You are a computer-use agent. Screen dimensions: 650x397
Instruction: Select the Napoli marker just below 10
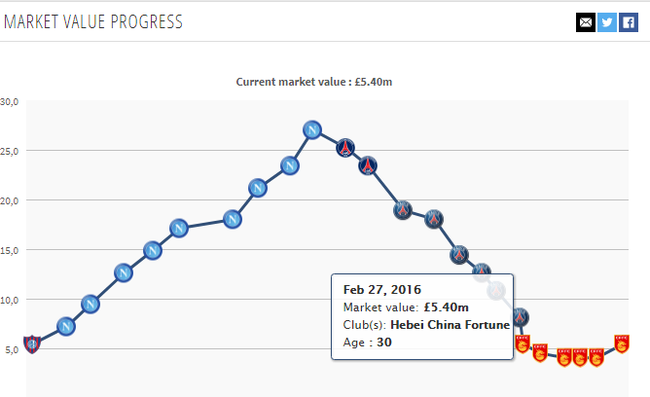(x=90, y=304)
